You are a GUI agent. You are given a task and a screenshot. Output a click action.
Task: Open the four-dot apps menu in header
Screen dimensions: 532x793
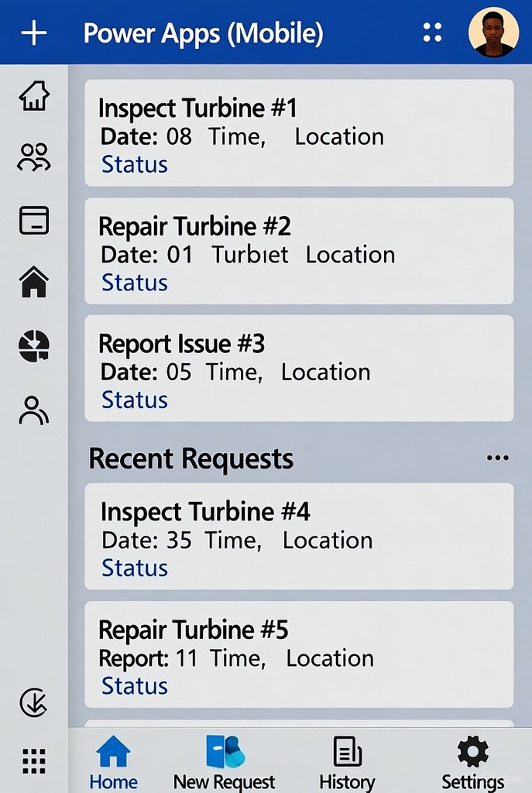[x=432, y=33]
